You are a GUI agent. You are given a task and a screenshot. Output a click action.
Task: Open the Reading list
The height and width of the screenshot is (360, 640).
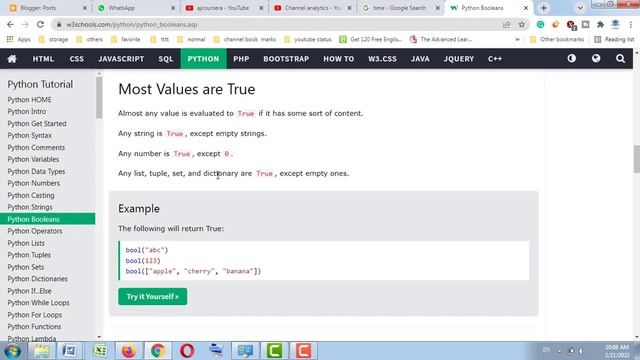pyautogui.click(x=614, y=39)
